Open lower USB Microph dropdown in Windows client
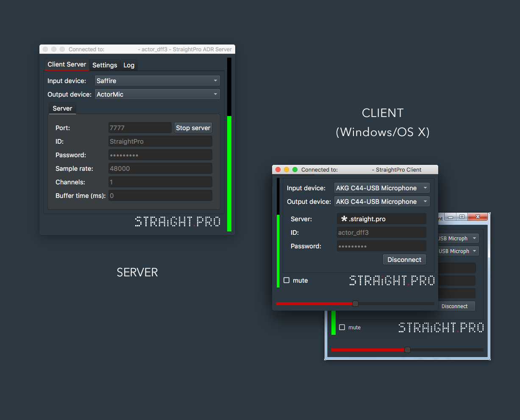The image size is (520, 420). pyautogui.click(x=458, y=251)
